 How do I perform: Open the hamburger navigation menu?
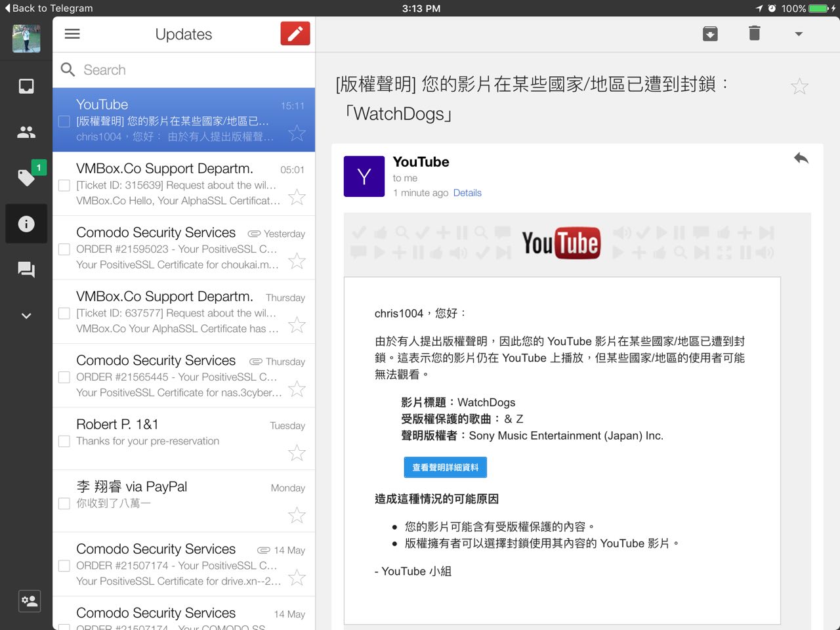72,34
